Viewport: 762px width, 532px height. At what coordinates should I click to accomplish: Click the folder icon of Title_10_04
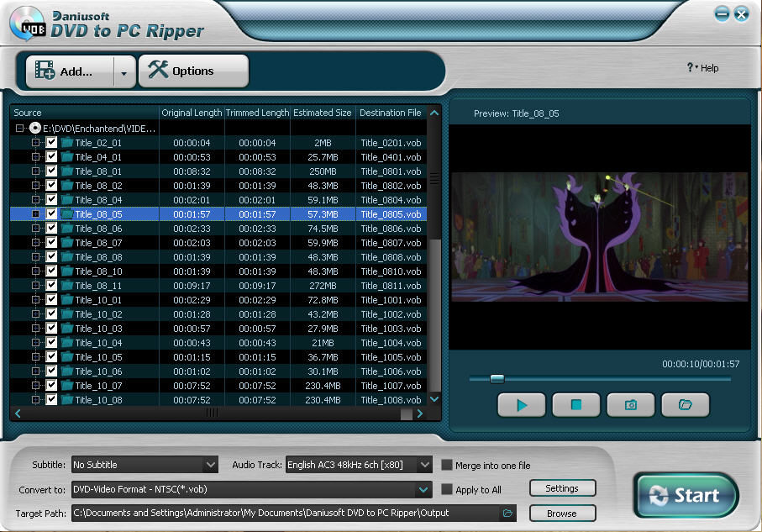[x=67, y=342]
